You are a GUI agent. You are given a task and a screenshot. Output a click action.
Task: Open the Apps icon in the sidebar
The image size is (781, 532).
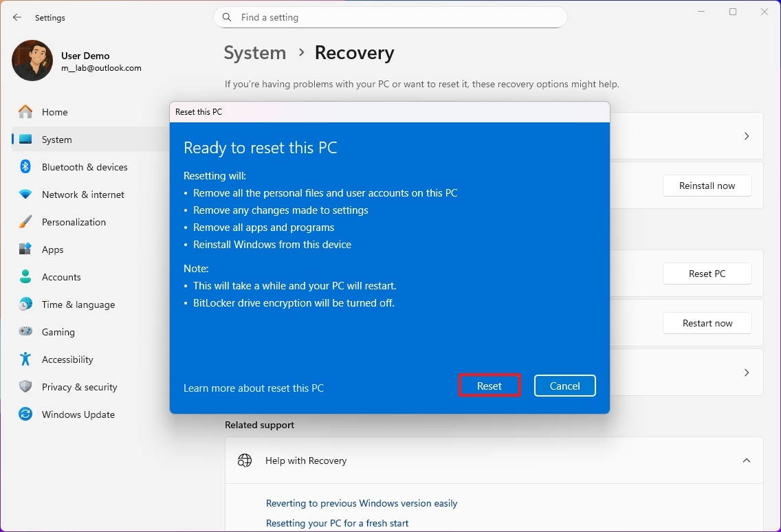(25, 250)
